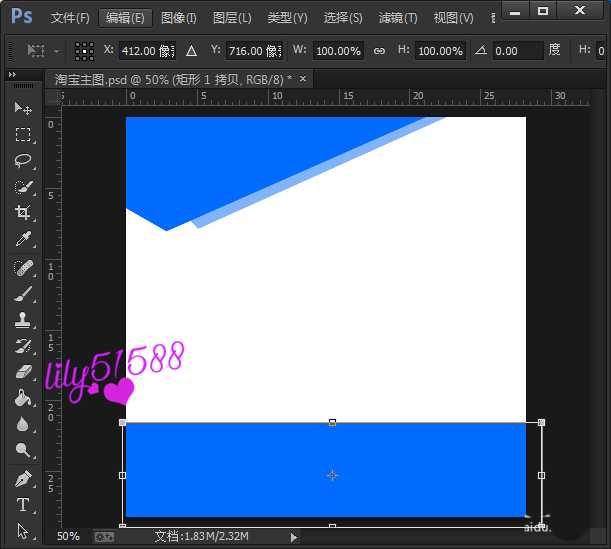Viewport: 611px width, 549px height.
Task: Choose the Clone Stamp tool
Action: pyautogui.click(x=22, y=320)
